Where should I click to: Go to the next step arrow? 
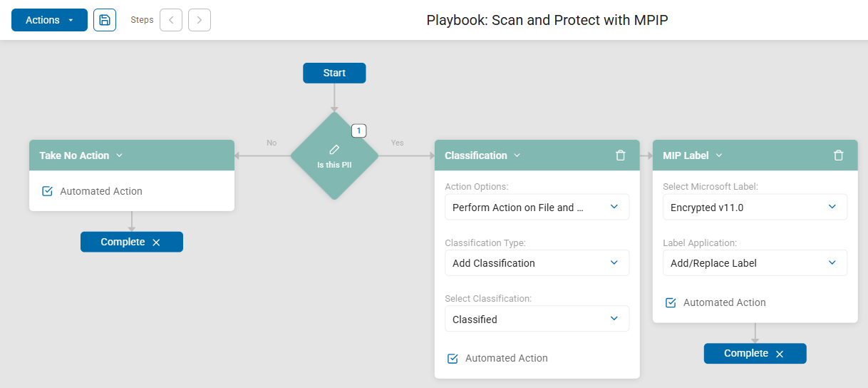point(200,20)
